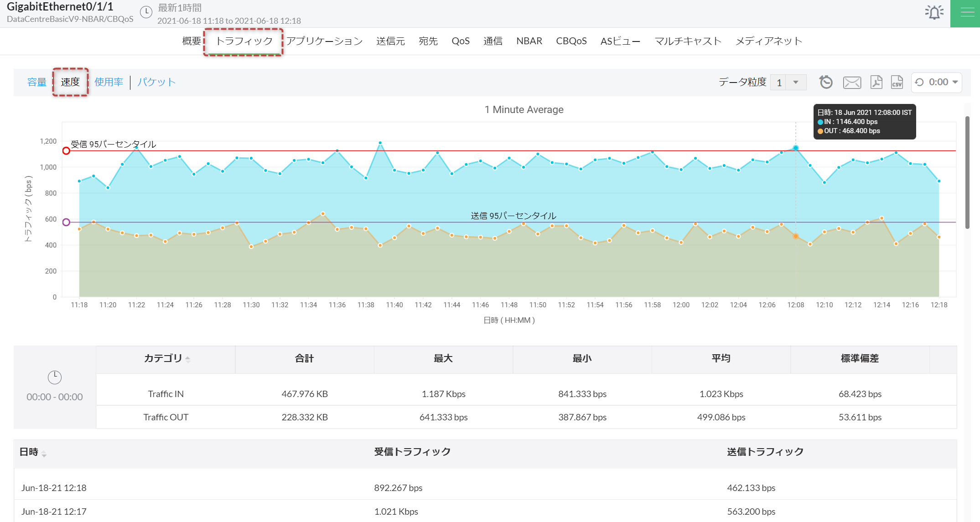Click the 受信 95パーセンタイル red circle marker
The height and width of the screenshot is (522, 980).
[x=66, y=151]
